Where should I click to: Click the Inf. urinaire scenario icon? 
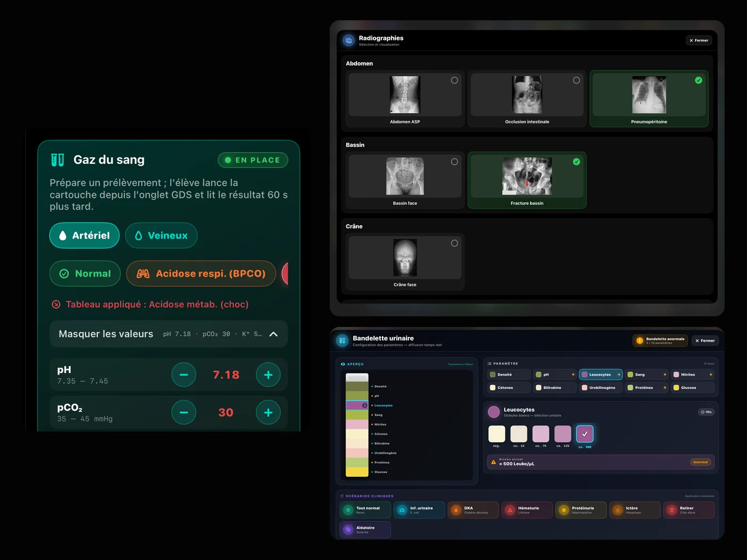point(402,510)
